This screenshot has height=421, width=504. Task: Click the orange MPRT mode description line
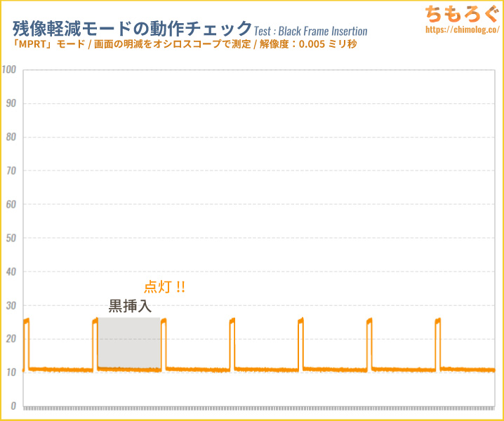(x=185, y=44)
